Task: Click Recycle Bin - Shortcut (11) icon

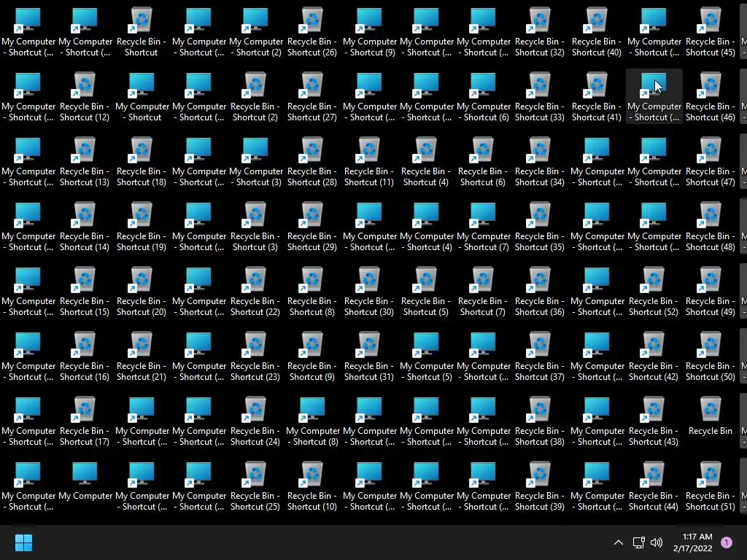Action: pos(369,161)
